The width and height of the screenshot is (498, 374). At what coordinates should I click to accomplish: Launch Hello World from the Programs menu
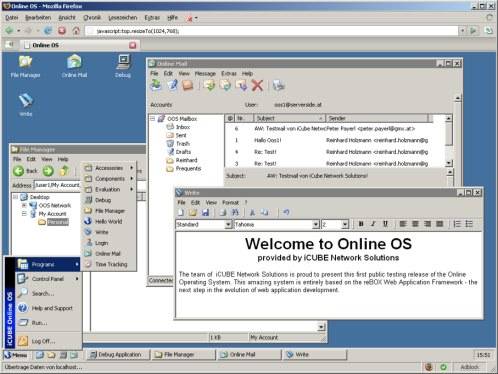(x=109, y=221)
